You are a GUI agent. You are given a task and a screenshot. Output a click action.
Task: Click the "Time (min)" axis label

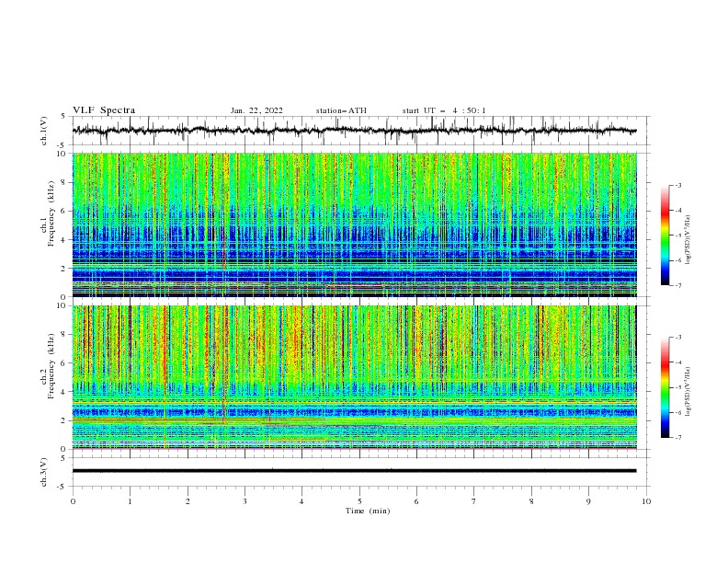(368, 511)
